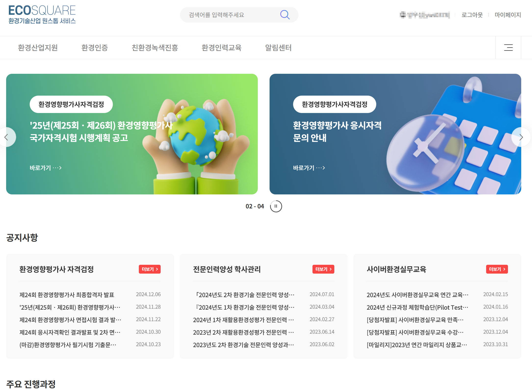Click the search magnifier icon
The image size is (532, 392).
point(285,15)
